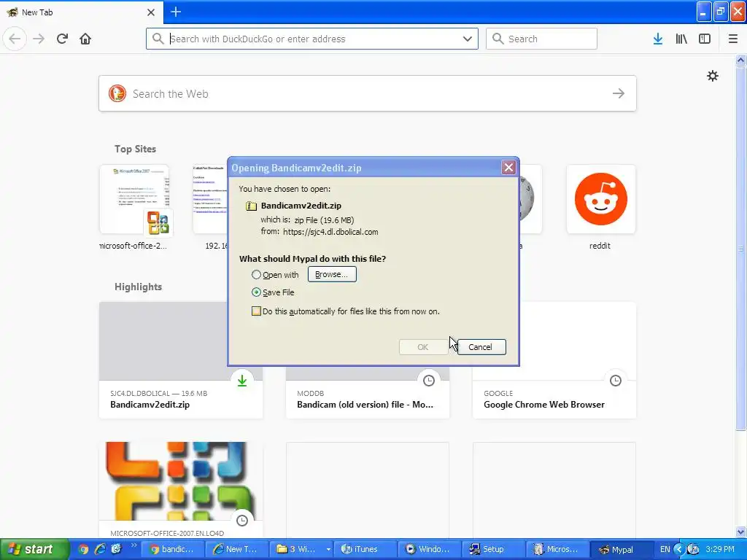Go to the home page icon
The height and width of the screenshot is (560, 747).
point(85,39)
